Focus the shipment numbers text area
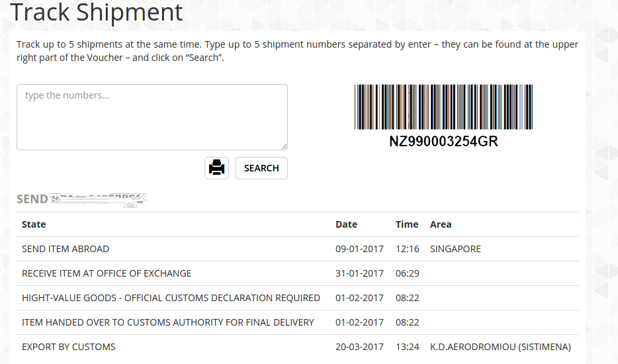 click(152, 117)
